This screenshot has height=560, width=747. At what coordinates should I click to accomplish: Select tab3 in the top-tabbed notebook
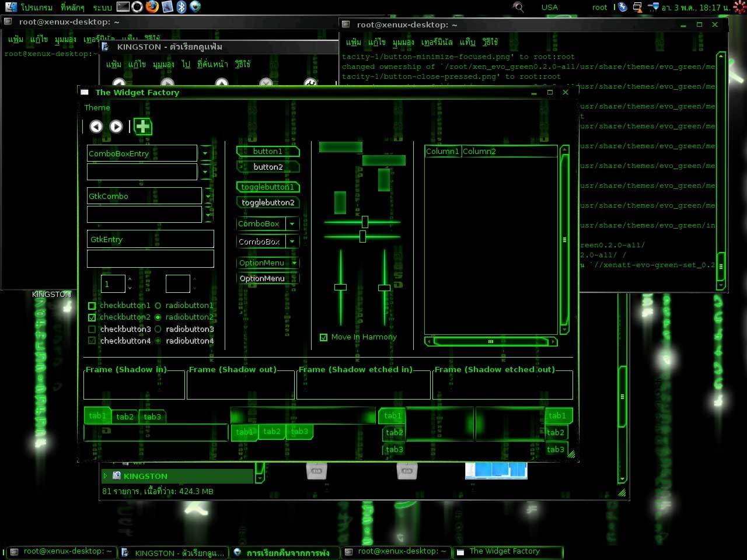(x=152, y=416)
